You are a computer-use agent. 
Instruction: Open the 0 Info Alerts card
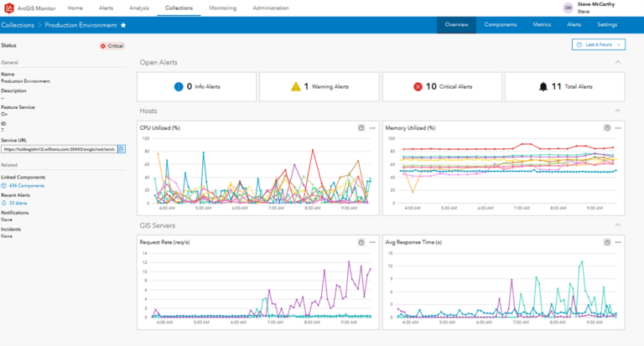(197, 86)
